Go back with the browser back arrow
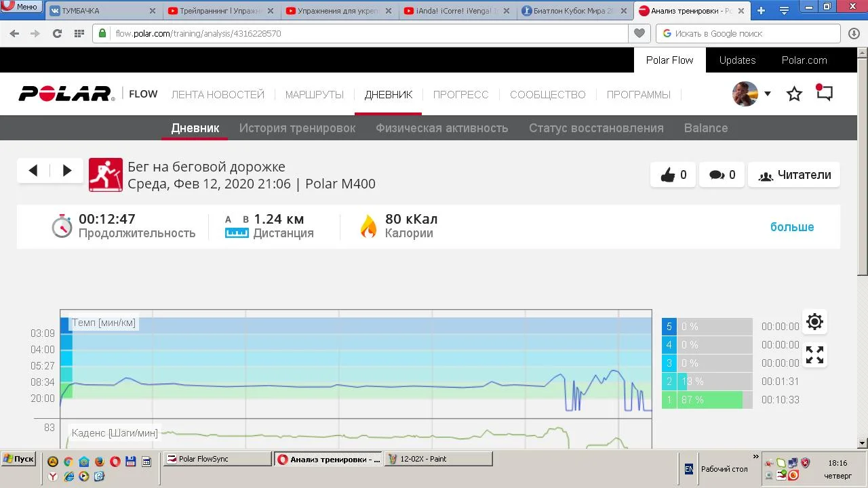The image size is (868, 488). coord(14,33)
